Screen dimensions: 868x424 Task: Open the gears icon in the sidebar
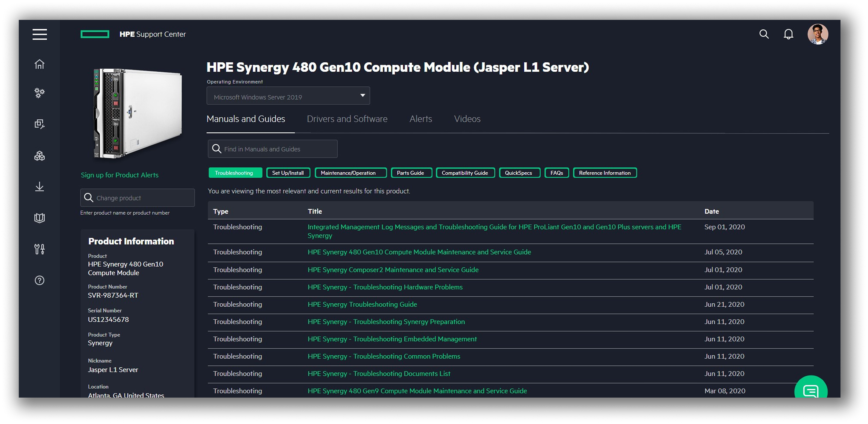pos(39,93)
